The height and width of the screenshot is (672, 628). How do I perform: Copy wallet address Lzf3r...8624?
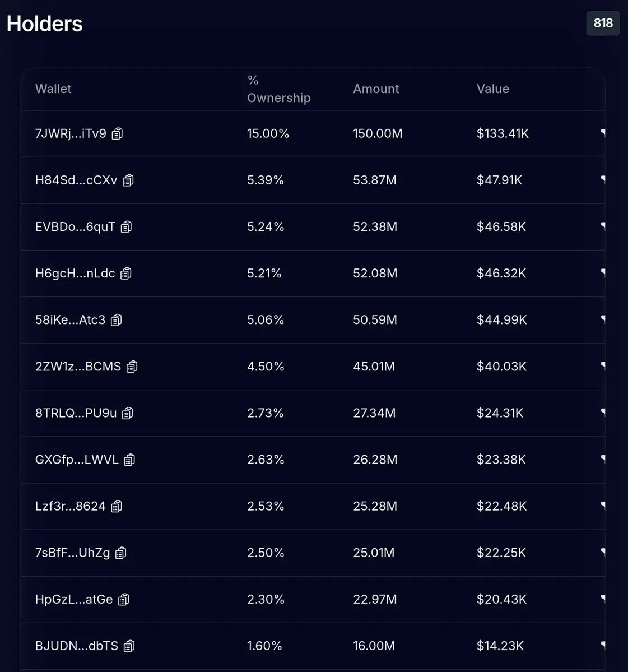[117, 506]
